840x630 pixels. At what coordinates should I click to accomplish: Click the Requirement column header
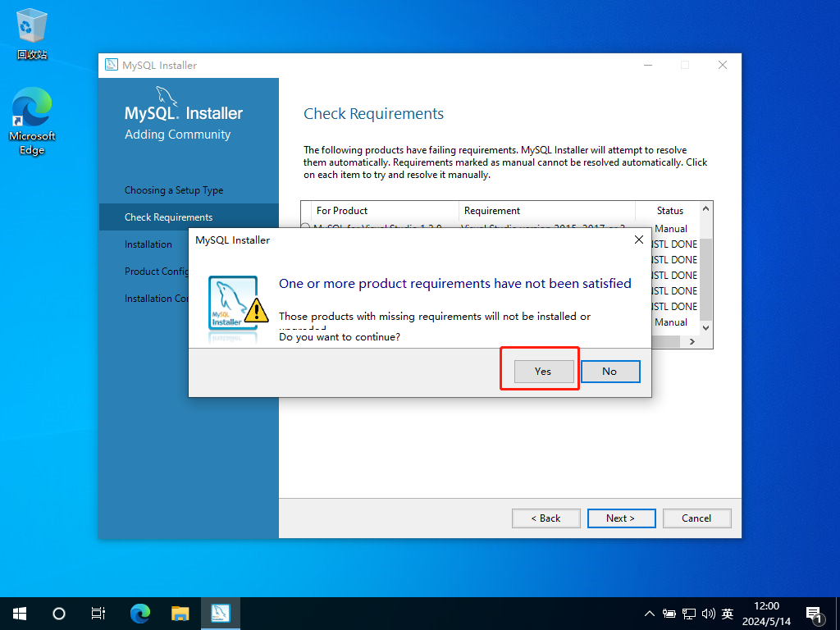[x=547, y=211]
